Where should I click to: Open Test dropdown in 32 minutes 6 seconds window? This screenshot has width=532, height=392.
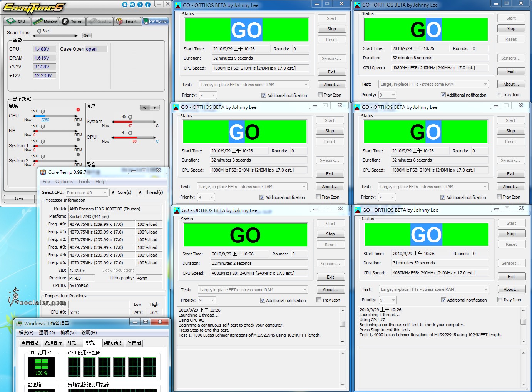[x=433, y=187]
